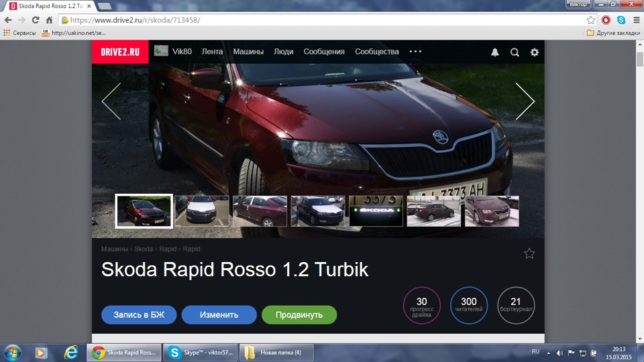Open the notifications bell icon
This screenshot has width=644, height=362.
[x=495, y=52]
